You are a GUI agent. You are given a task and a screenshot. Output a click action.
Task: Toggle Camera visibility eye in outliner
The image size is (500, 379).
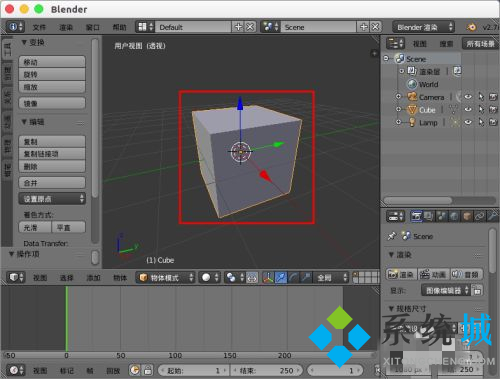468,97
